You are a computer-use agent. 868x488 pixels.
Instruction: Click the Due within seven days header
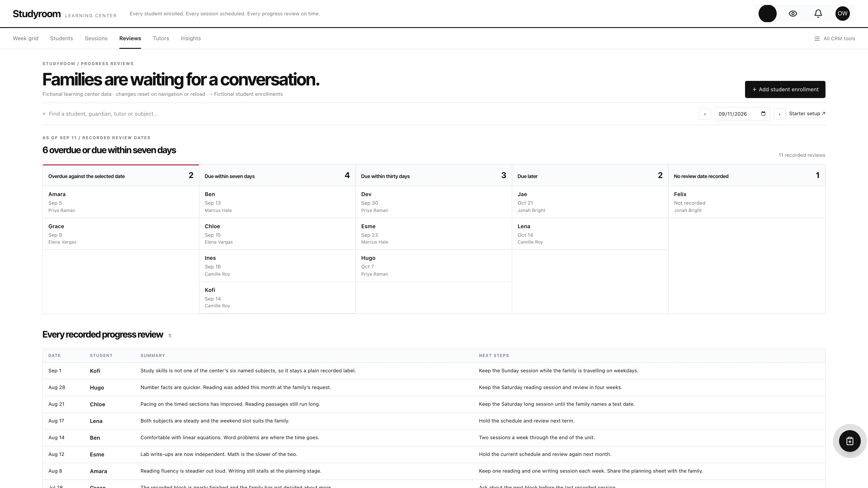pos(277,176)
